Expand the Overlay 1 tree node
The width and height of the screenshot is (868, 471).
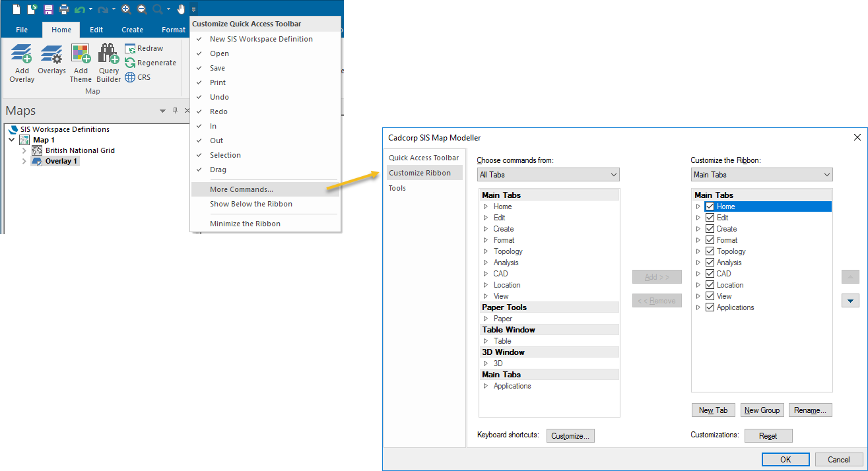tap(24, 161)
